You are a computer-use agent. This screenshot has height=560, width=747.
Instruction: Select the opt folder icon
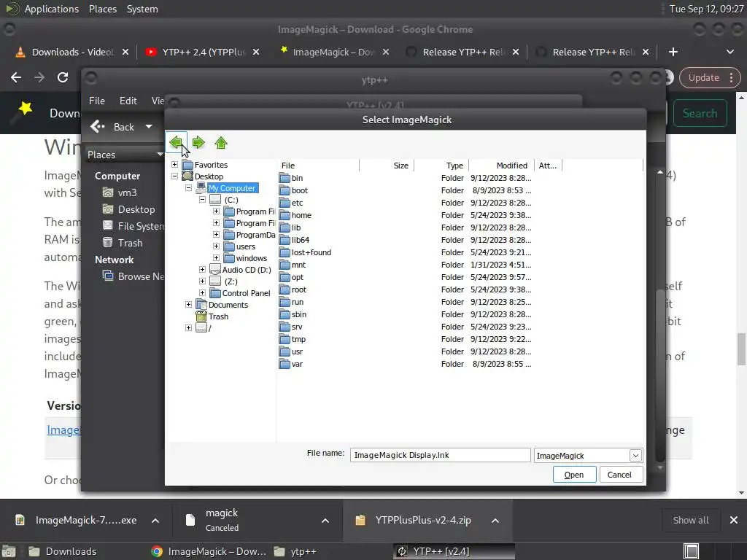point(285,277)
